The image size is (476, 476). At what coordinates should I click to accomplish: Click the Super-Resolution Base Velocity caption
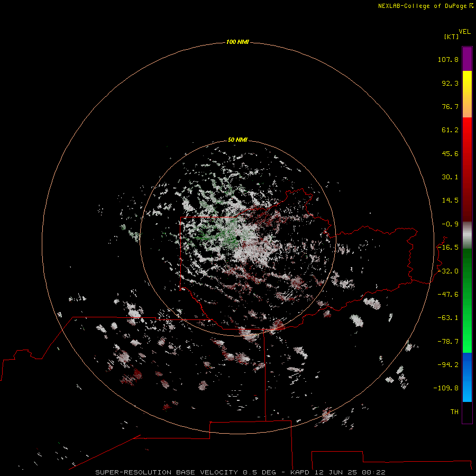click(x=240, y=472)
